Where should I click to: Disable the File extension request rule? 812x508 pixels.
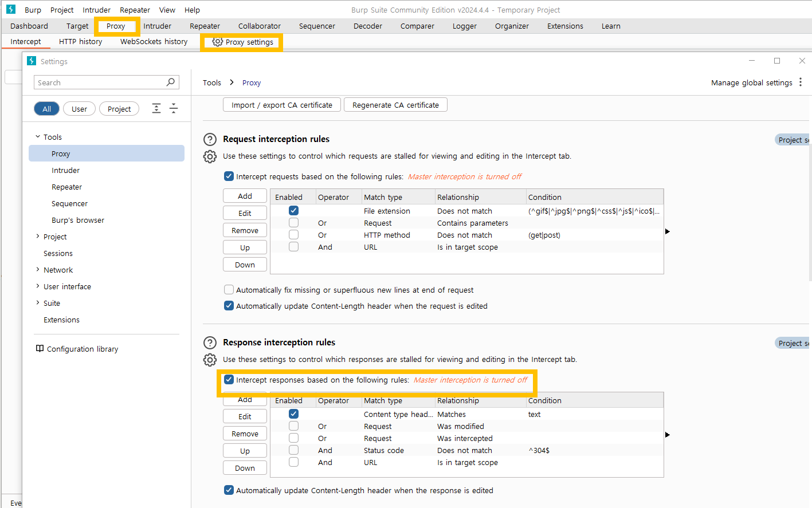tap(293, 211)
